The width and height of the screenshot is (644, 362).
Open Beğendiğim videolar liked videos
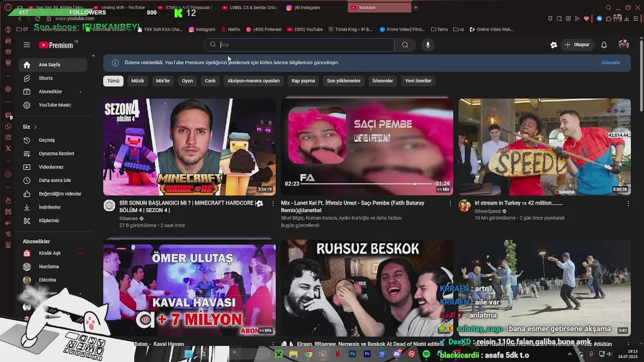(x=53, y=194)
